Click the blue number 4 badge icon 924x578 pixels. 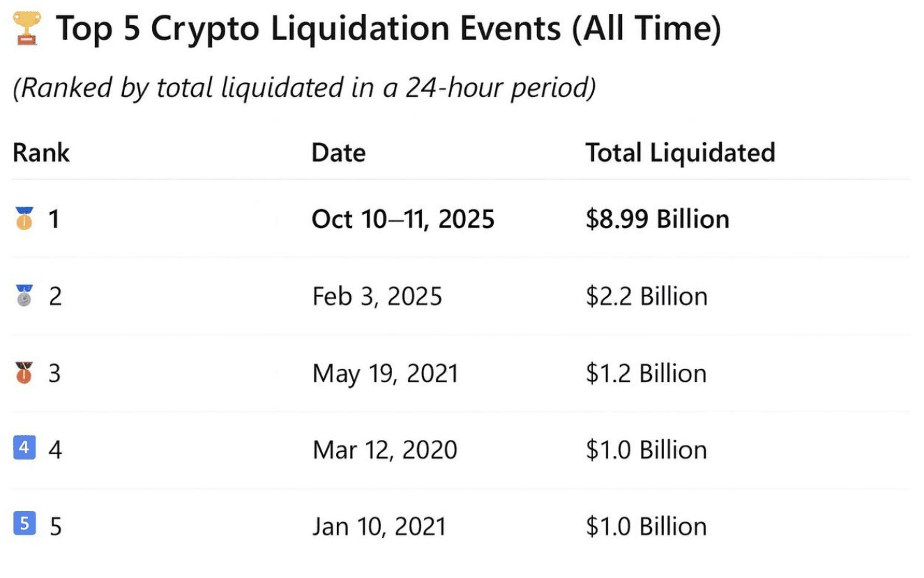tap(24, 448)
